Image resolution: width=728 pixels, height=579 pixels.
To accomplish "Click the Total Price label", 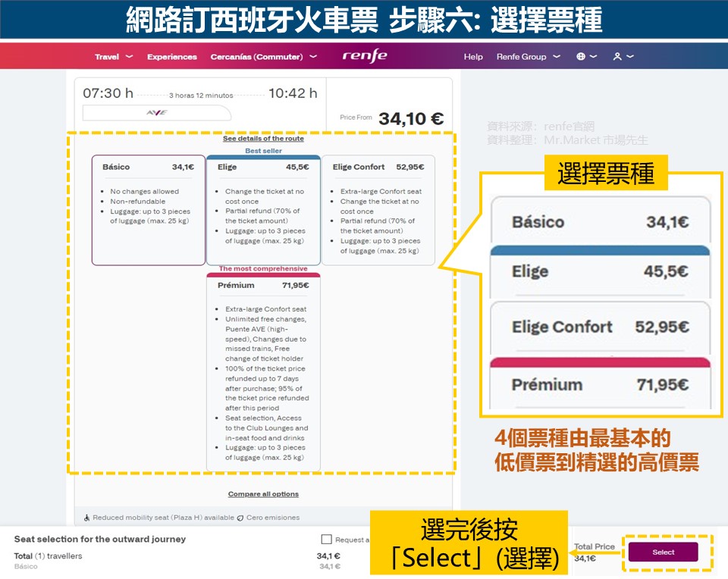I will (595, 546).
